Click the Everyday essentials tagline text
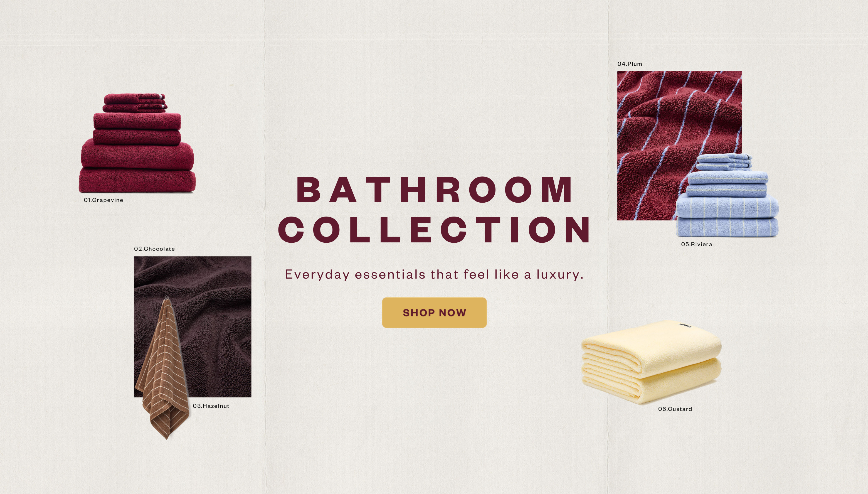The width and height of the screenshot is (868, 494). click(434, 274)
